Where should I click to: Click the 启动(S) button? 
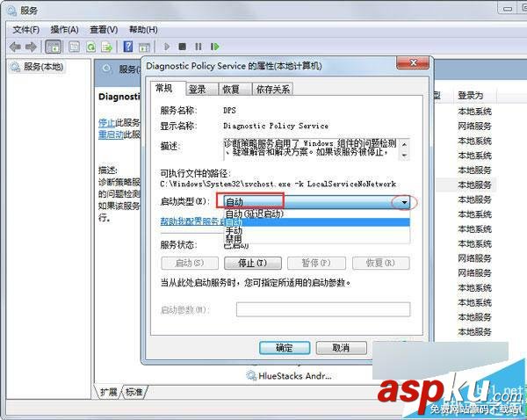pos(190,263)
